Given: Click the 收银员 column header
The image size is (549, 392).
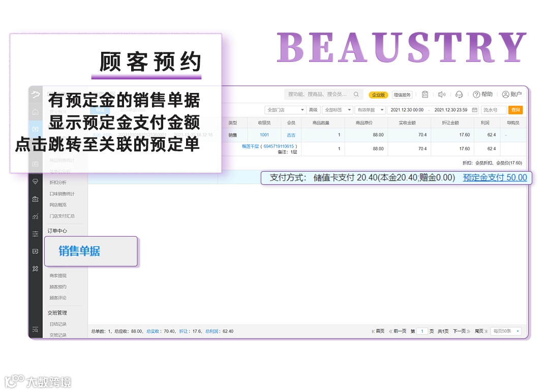Looking at the screenshot, I should point(264,123).
